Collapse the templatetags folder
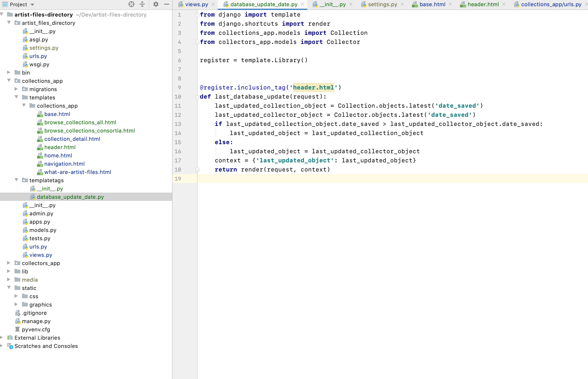The width and height of the screenshot is (588, 379). 16,180
